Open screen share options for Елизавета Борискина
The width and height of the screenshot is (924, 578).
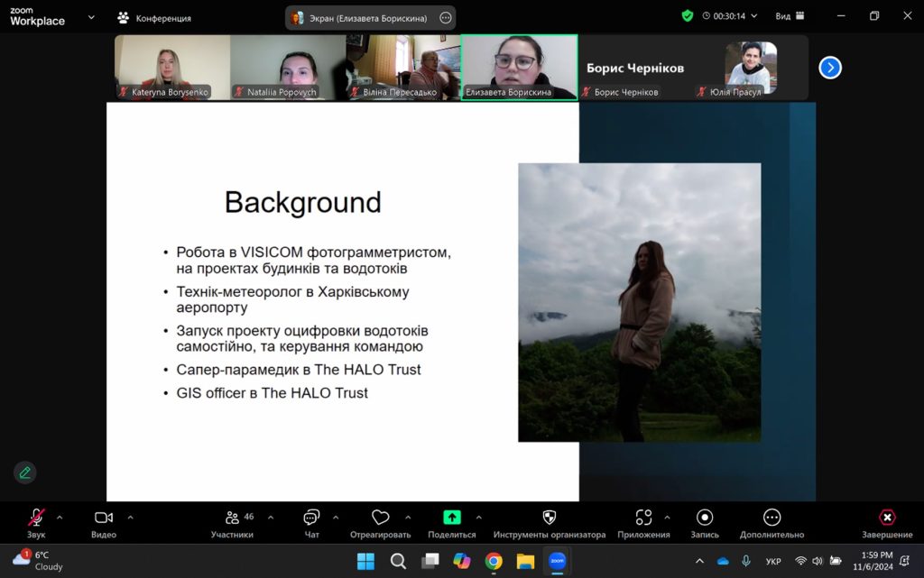click(446, 17)
